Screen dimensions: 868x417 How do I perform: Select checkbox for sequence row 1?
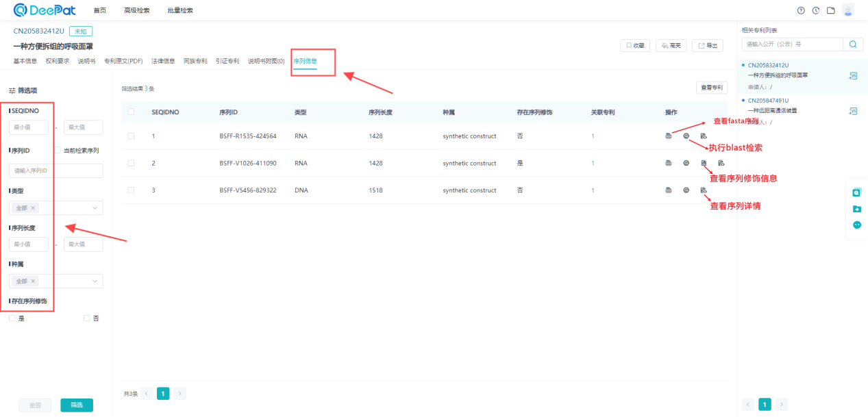(x=131, y=136)
